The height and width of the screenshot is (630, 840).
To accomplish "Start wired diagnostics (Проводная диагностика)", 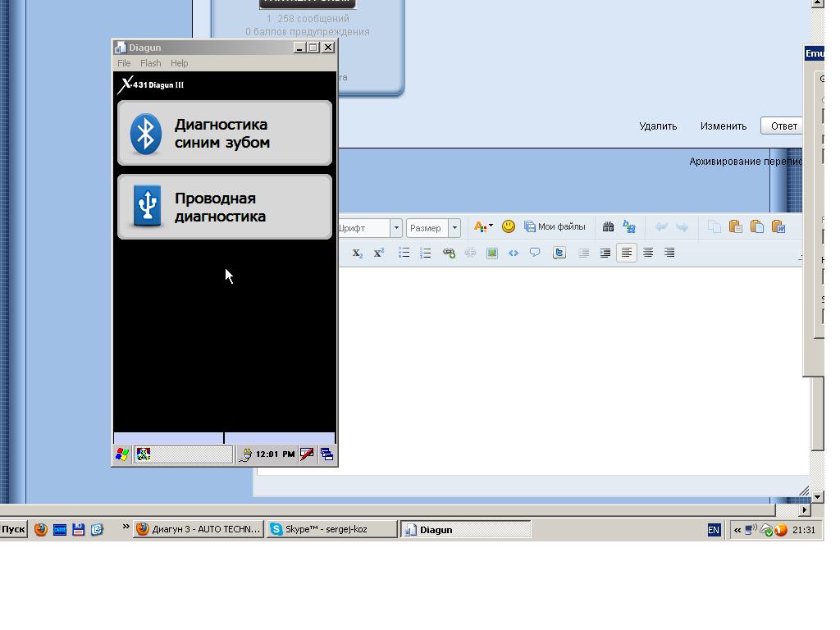I will coord(225,207).
